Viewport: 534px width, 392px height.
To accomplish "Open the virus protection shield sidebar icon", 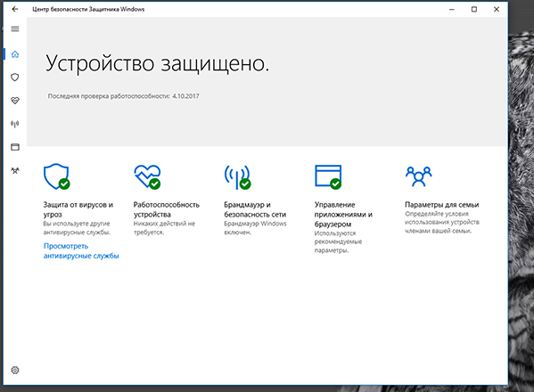I will [15, 78].
